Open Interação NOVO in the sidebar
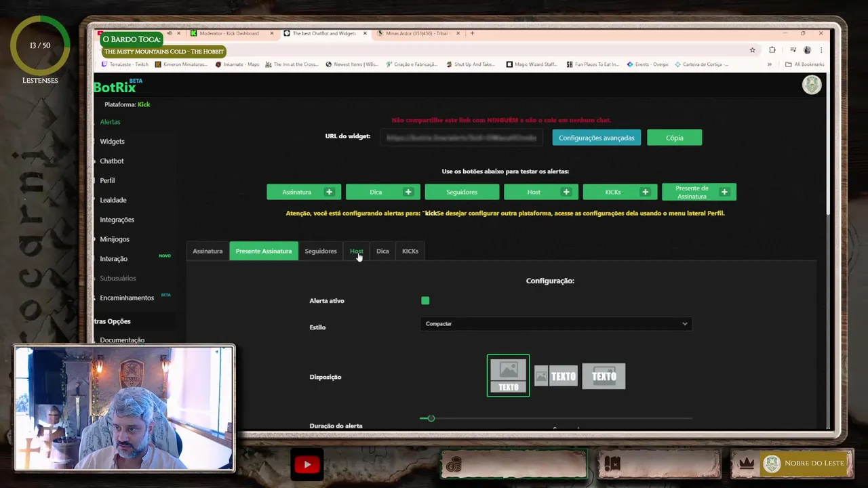 tap(114, 259)
